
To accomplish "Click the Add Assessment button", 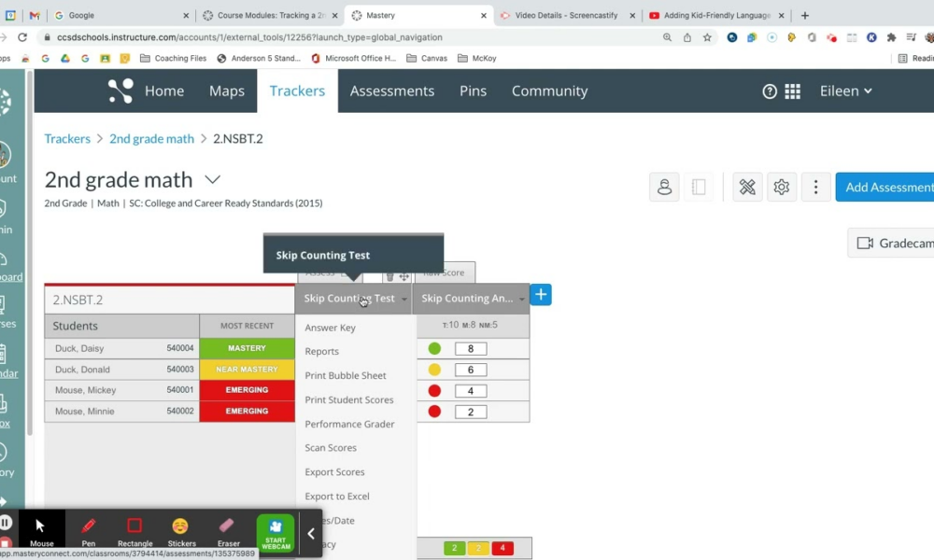I will 885,187.
